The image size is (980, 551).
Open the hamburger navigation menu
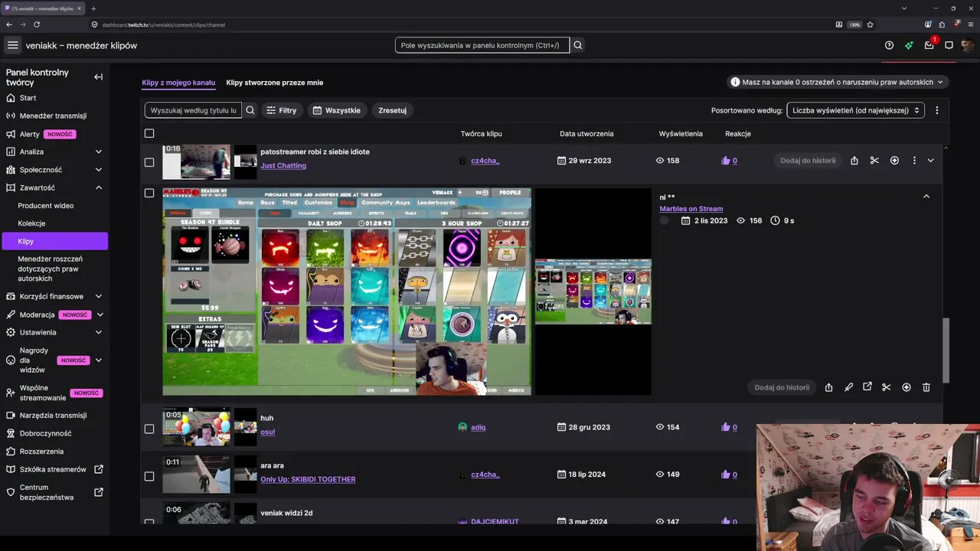click(12, 45)
